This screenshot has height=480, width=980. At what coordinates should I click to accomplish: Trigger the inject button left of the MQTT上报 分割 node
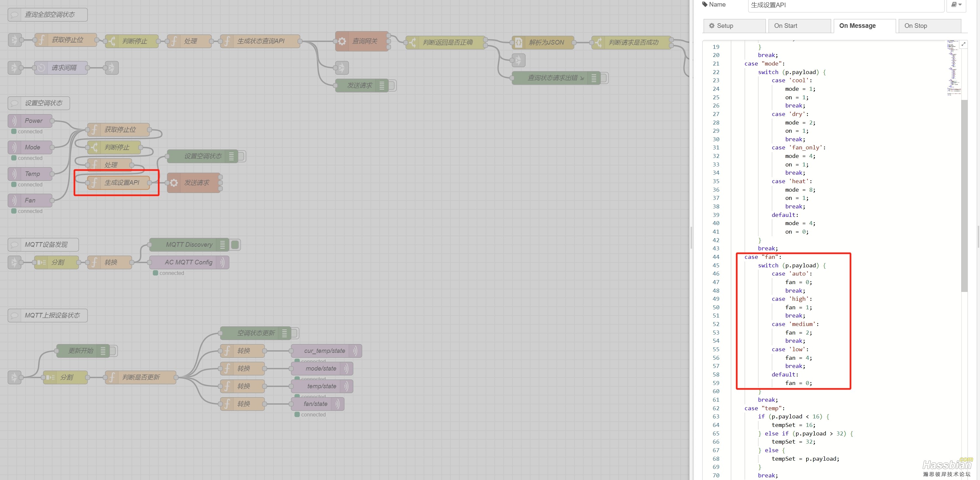[x=14, y=377]
